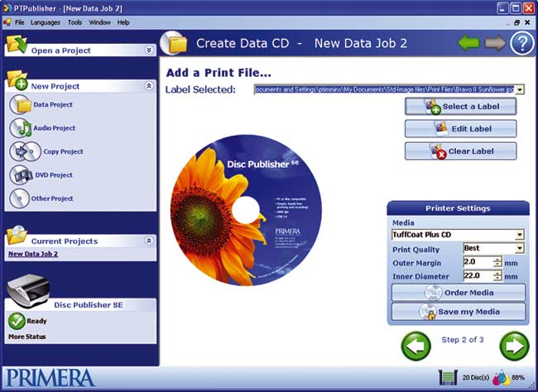Open the Window menu
Viewport: 538px width, 392px height.
(100, 22)
